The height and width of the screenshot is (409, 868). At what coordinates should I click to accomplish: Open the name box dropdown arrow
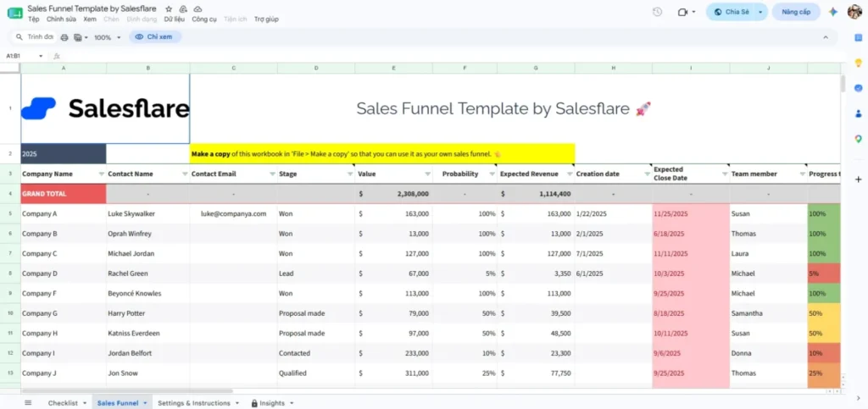point(41,56)
